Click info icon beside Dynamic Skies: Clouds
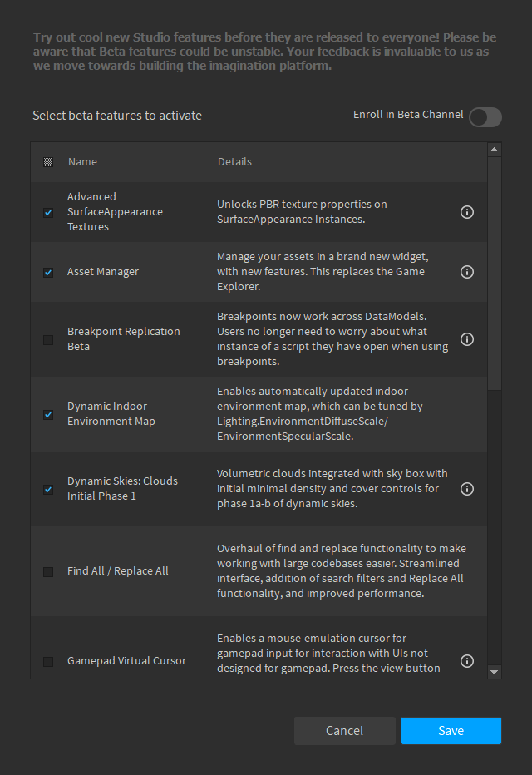This screenshot has height=775, width=532. pyautogui.click(x=466, y=489)
